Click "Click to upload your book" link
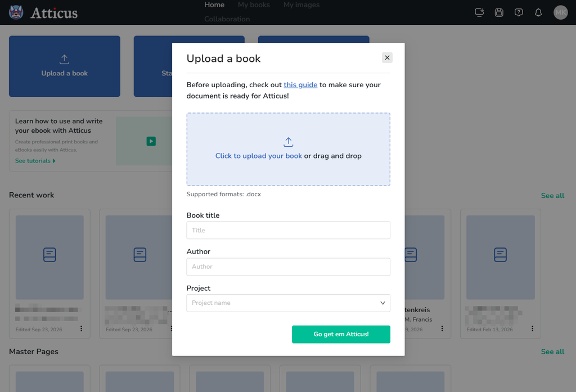This screenshot has width=576, height=392. tap(259, 156)
